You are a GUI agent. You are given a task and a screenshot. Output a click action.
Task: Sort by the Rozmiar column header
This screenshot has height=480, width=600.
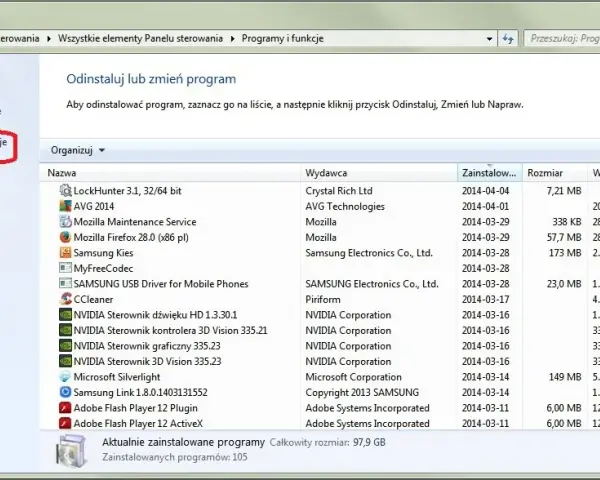coord(555,173)
